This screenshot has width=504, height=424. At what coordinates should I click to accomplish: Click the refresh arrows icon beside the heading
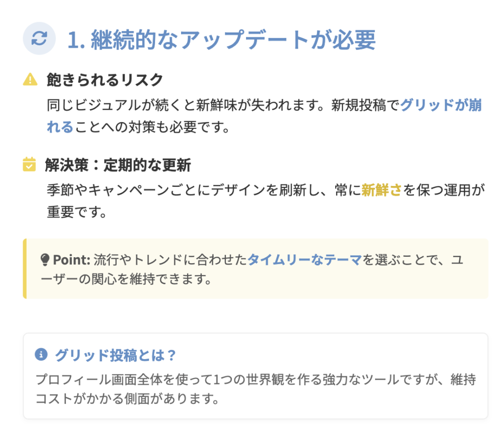pos(39,39)
